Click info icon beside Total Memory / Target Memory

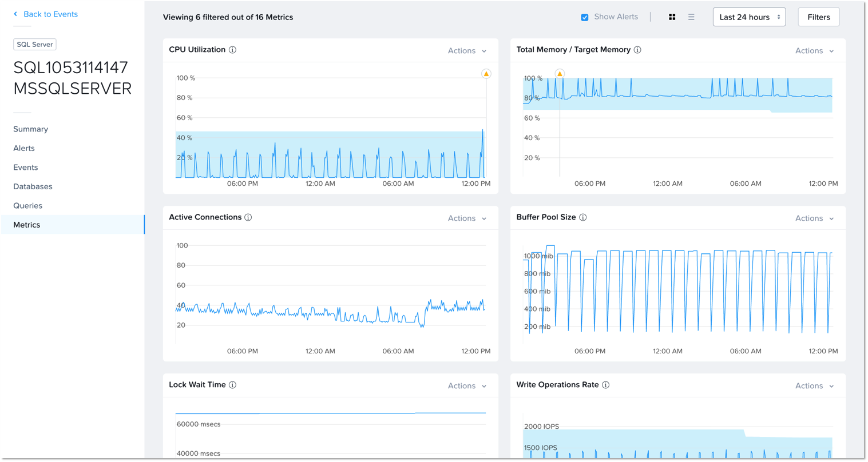[x=637, y=50]
